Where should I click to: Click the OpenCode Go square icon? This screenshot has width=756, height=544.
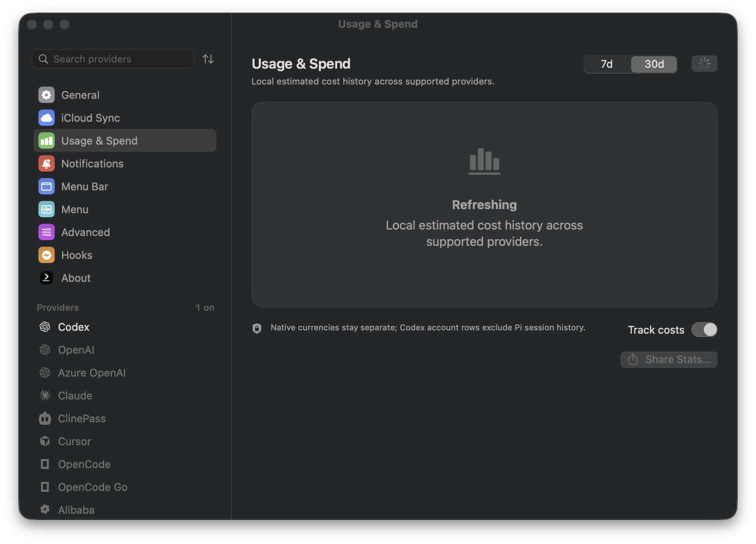45,487
